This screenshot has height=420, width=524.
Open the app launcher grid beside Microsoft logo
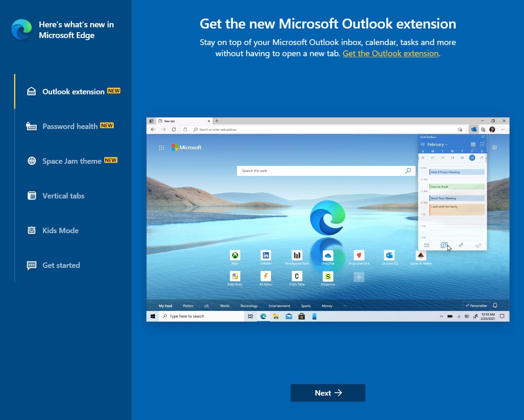[161, 148]
